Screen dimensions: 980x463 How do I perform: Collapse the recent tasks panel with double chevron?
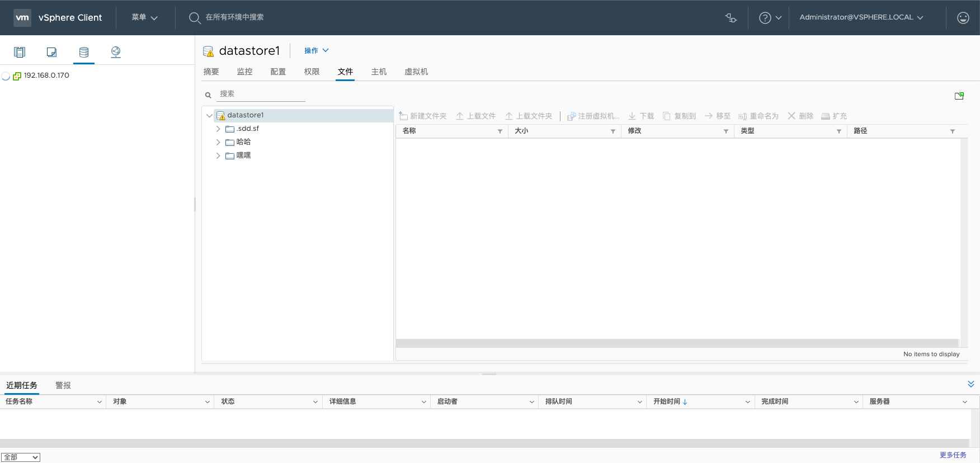(x=970, y=384)
